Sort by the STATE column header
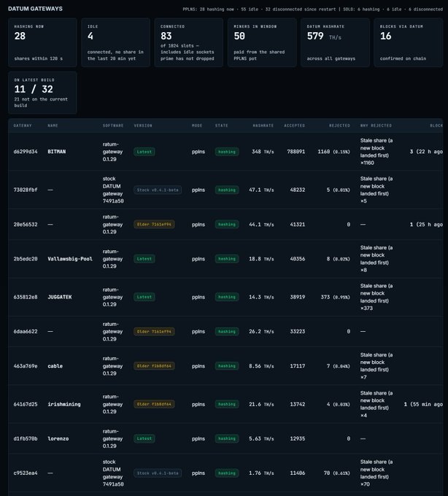This screenshot has width=448, height=496. 222,125
